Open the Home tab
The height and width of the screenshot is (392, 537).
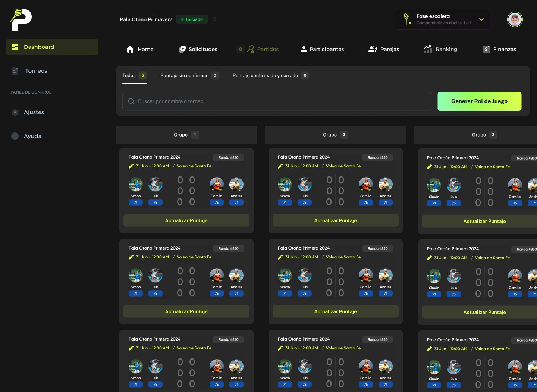pyautogui.click(x=140, y=49)
